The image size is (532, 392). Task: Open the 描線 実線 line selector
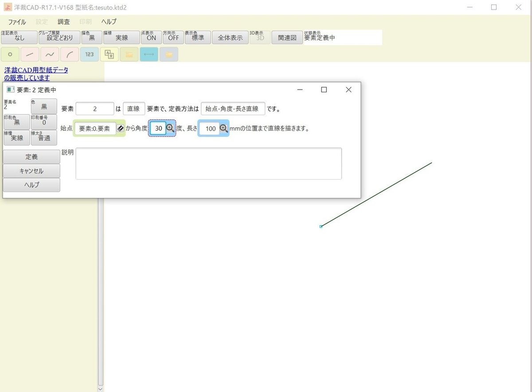click(121, 38)
